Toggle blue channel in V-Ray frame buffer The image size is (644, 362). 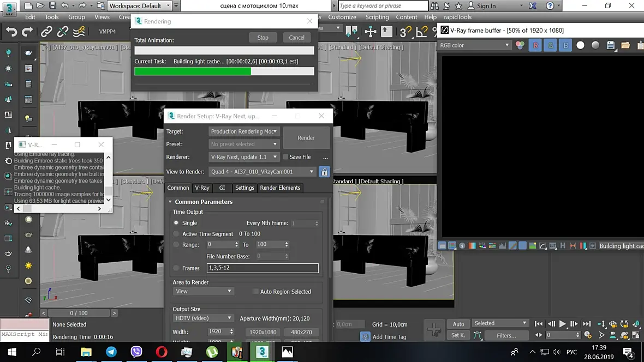(x=565, y=46)
